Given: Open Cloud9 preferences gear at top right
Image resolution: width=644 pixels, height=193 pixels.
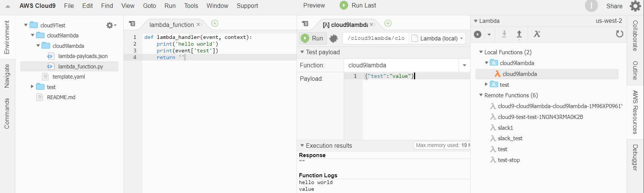Looking at the screenshot, I should (x=635, y=6).
